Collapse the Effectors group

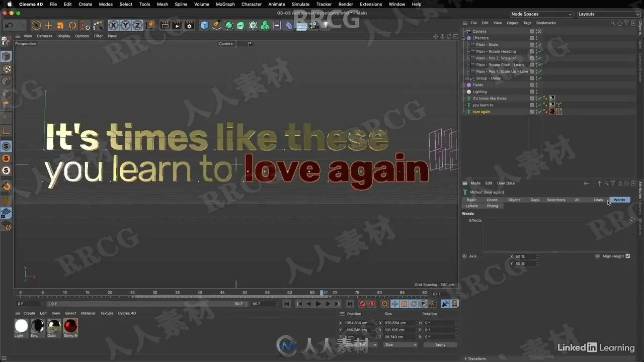(x=464, y=38)
